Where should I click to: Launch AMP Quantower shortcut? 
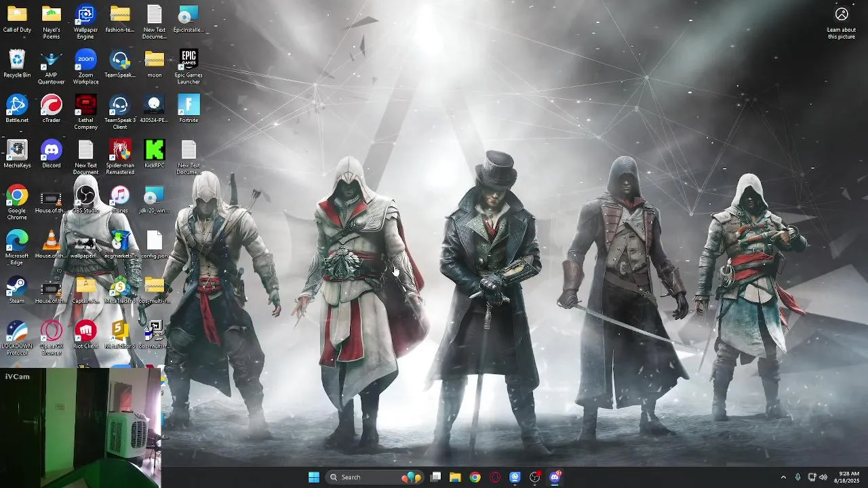[51, 67]
